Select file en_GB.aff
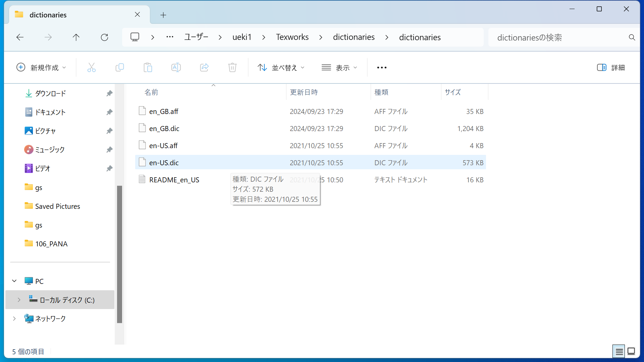Image resolution: width=644 pixels, height=362 pixels. [310, 111]
